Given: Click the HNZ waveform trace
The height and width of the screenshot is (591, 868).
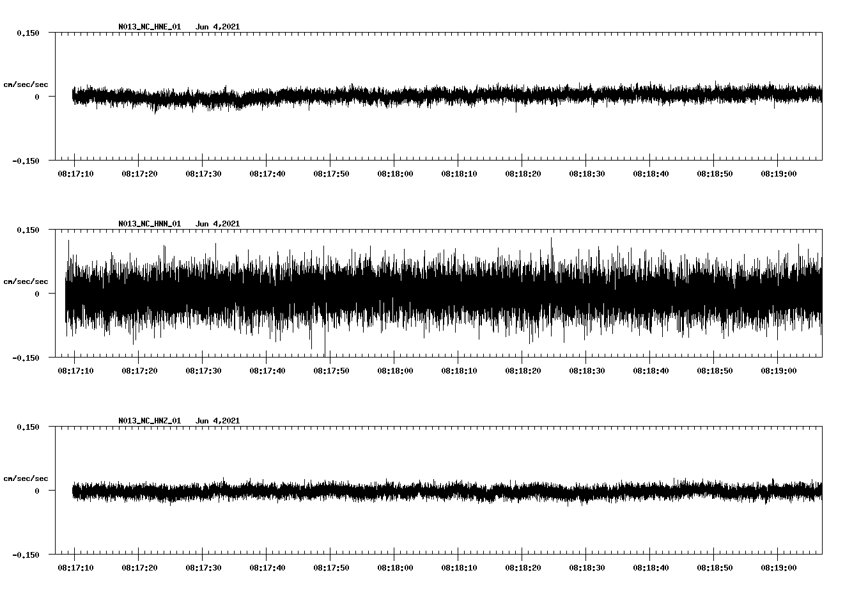Looking at the screenshot, I should coord(447,491).
